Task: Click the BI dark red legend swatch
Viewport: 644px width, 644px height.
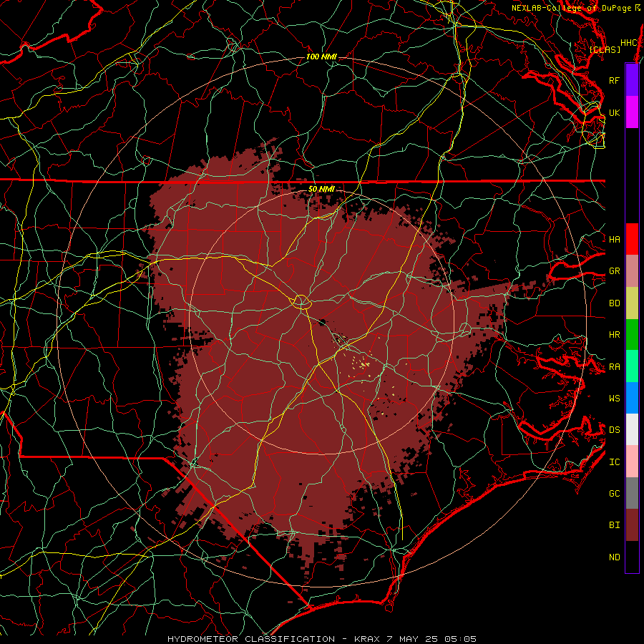Action: (632, 525)
